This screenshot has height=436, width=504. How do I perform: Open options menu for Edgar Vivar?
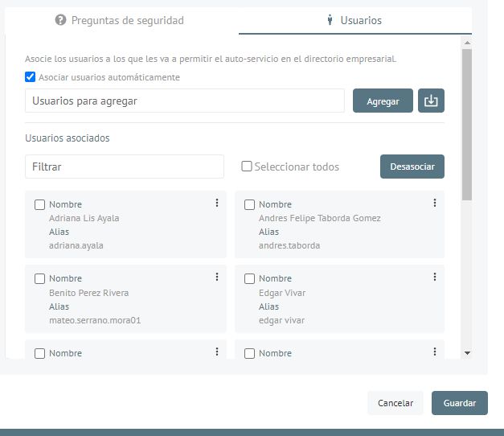coord(435,277)
